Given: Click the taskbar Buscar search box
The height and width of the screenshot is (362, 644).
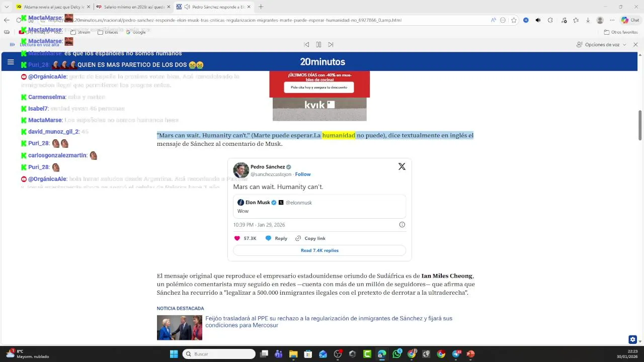Looking at the screenshot, I should 219,354.
